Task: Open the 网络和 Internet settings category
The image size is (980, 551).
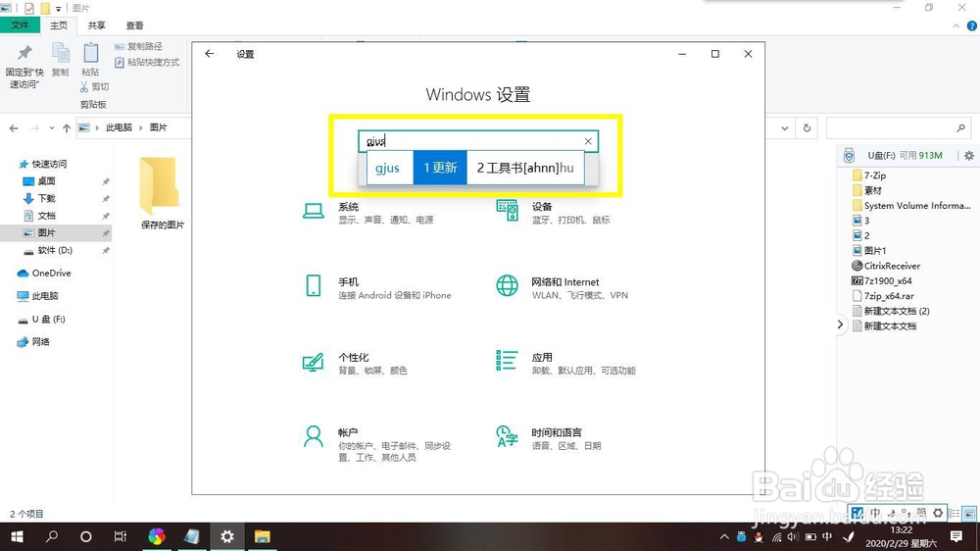Action: 562,287
